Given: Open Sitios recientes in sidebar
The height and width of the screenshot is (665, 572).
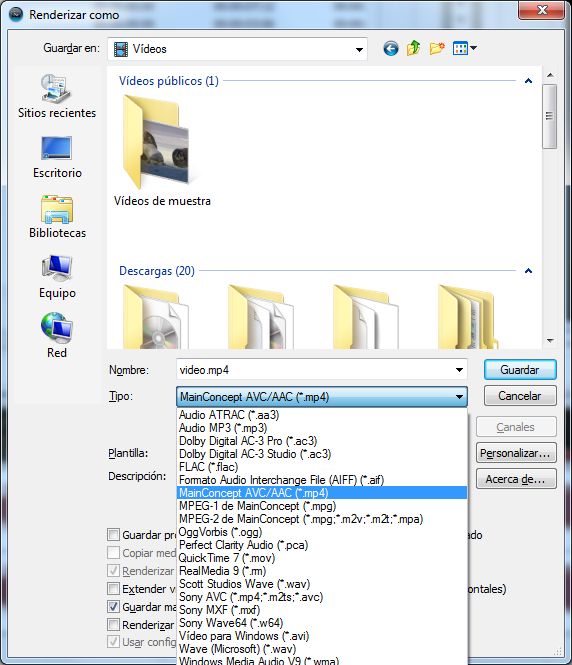Looking at the screenshot, I should [x=57, y=97].
